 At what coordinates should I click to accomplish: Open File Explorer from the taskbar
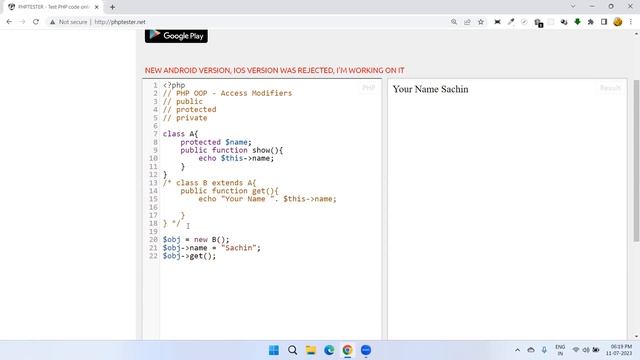coord(311,350)
